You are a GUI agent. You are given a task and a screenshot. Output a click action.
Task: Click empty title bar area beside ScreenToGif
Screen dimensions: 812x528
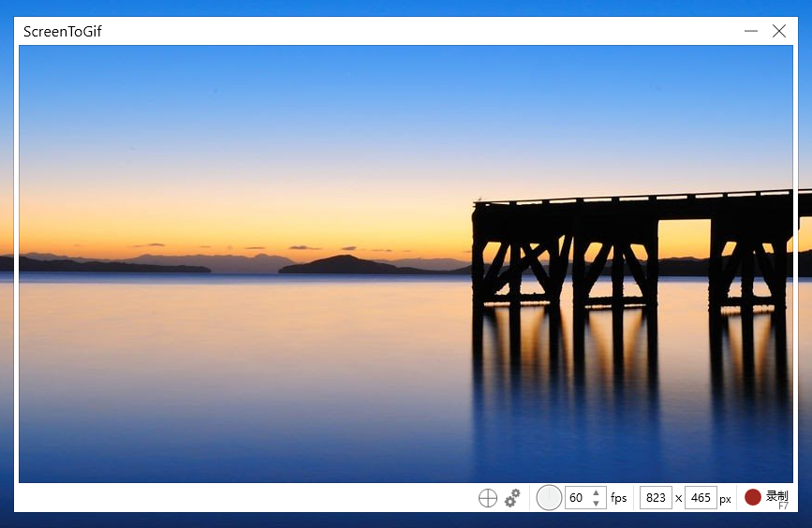click(x=414, y=31)
